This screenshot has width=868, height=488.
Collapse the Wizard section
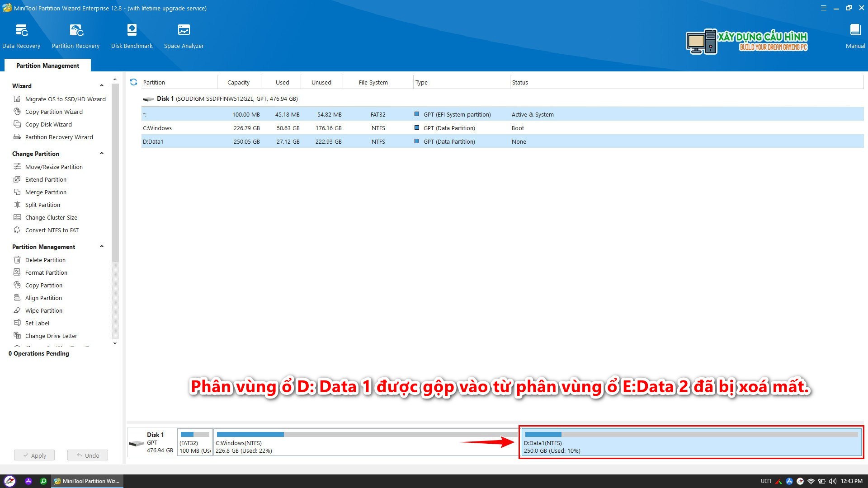(x=102, y=86)
